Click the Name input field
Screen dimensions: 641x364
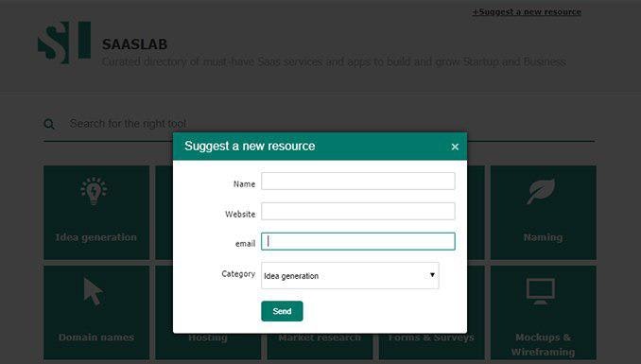[x=358, y=182]
